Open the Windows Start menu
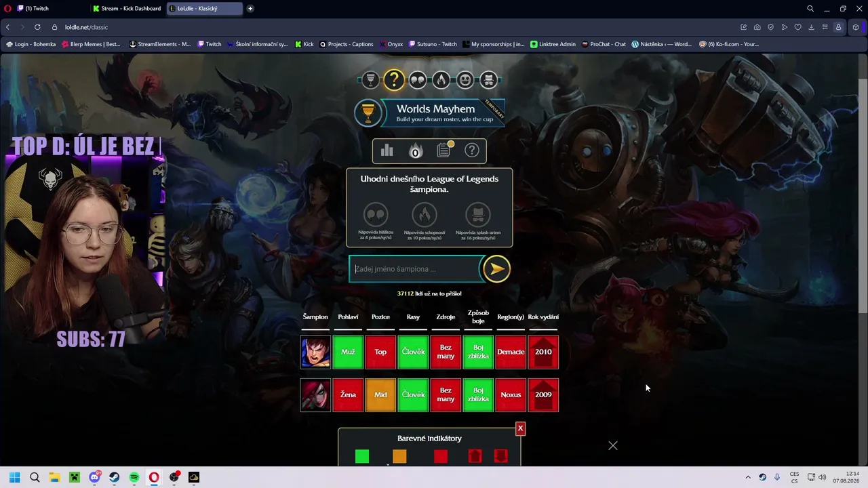The height and width of the screenshot is (488, 868). pos(15,477)
